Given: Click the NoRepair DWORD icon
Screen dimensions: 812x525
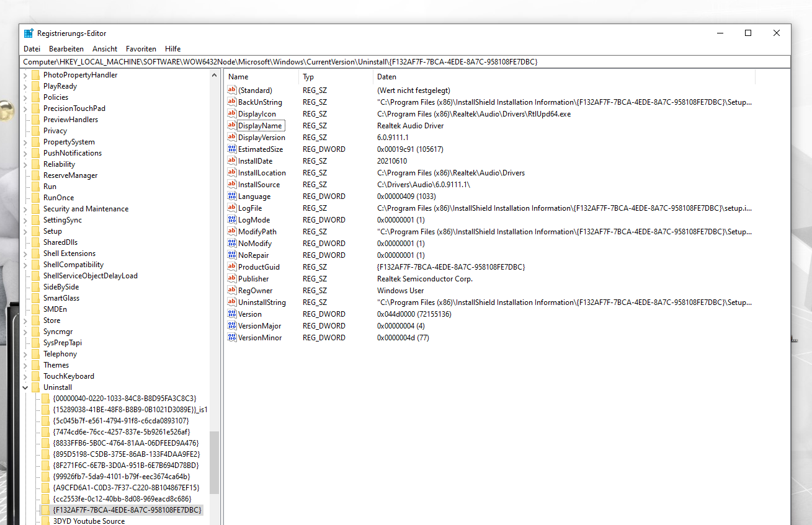Looking at the screenshot, I should (x=232, y=255).
